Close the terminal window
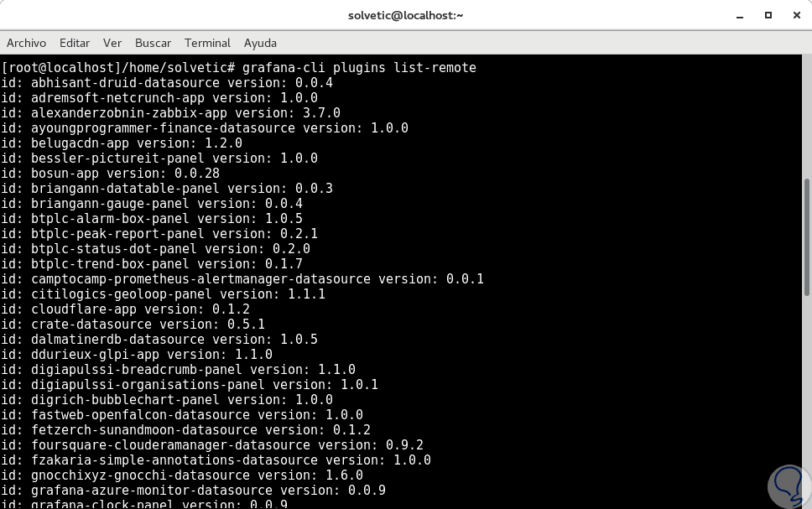The image size is (812, 509). (796, 16)
